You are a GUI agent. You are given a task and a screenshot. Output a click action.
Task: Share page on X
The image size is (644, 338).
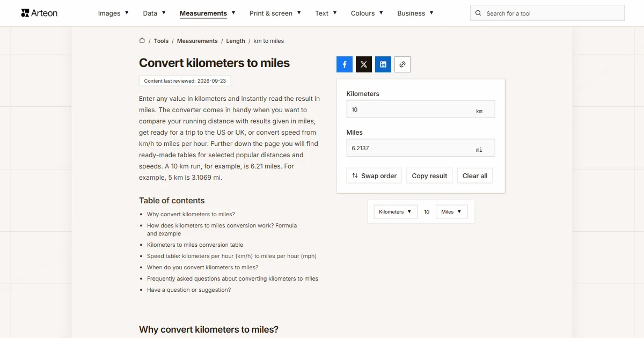(364, 64)
